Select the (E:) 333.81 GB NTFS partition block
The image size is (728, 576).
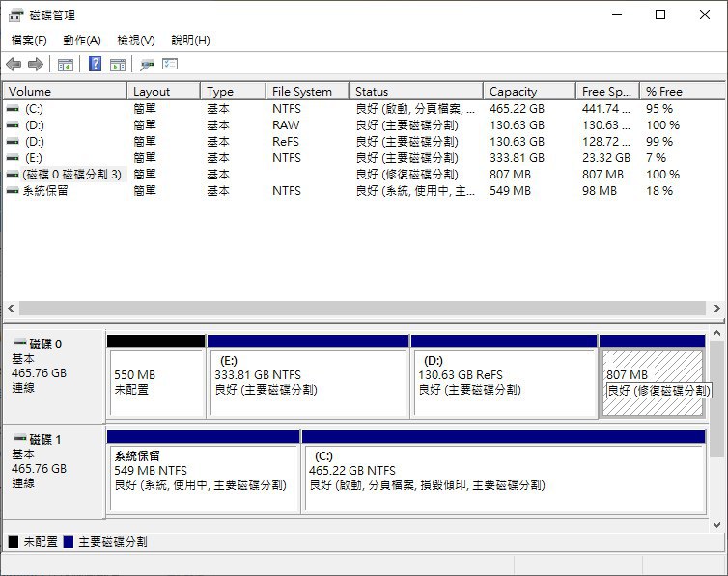click(308, 376)
